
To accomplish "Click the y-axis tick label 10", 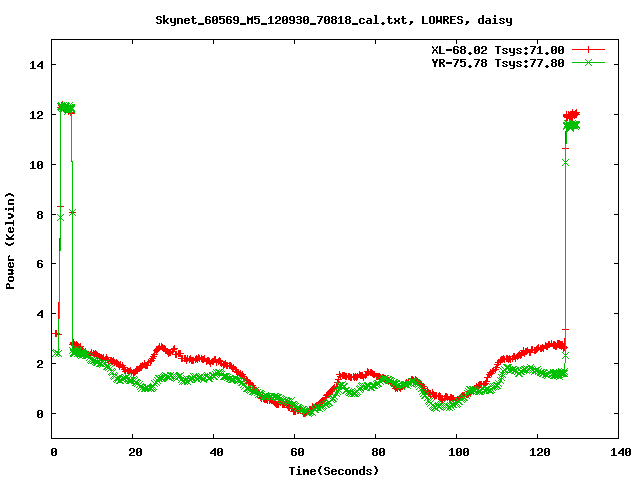I will (36, 164).
